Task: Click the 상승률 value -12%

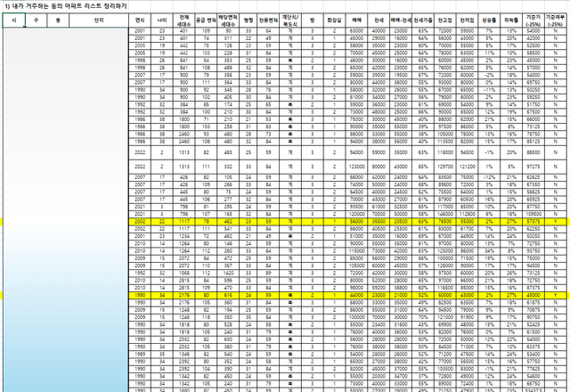Action: tap(489, 177)
